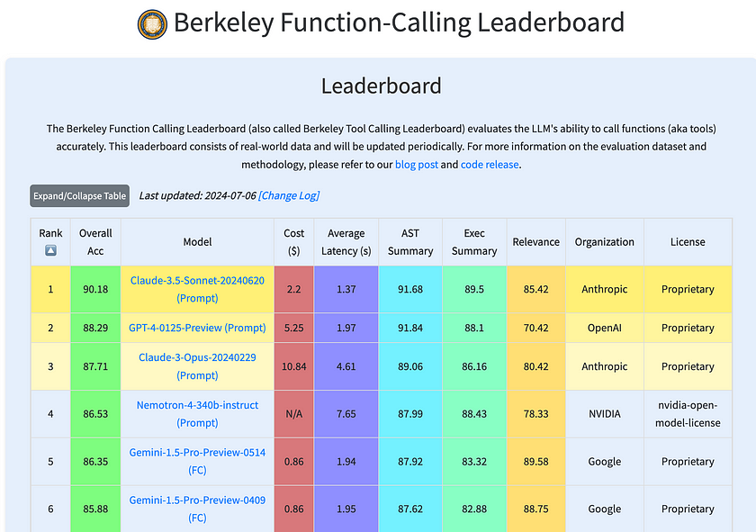Click the AST Summary column header
The height and width of the screenshot is (532, 756).
(x=410, y=242)
